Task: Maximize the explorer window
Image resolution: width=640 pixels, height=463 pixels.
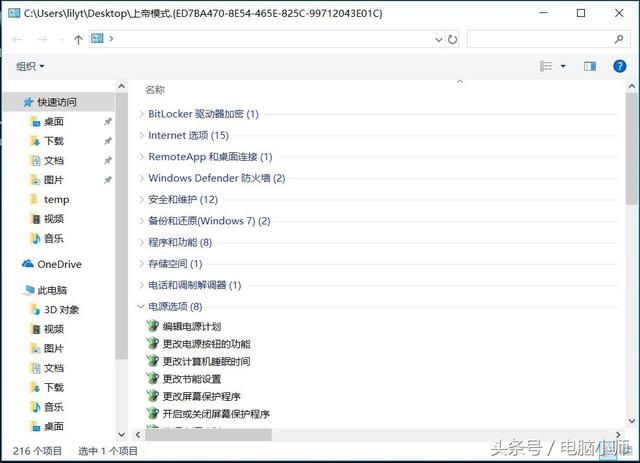Action: [x=581, y=13]
